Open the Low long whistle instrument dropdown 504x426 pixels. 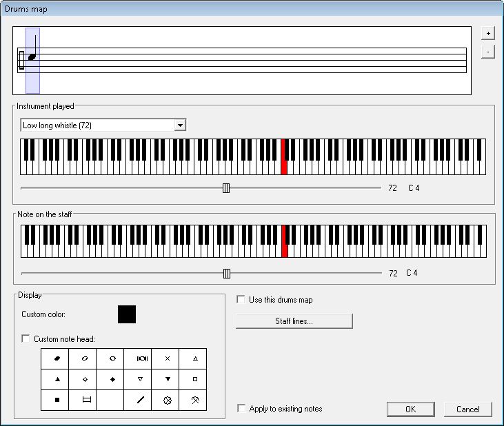180,125
